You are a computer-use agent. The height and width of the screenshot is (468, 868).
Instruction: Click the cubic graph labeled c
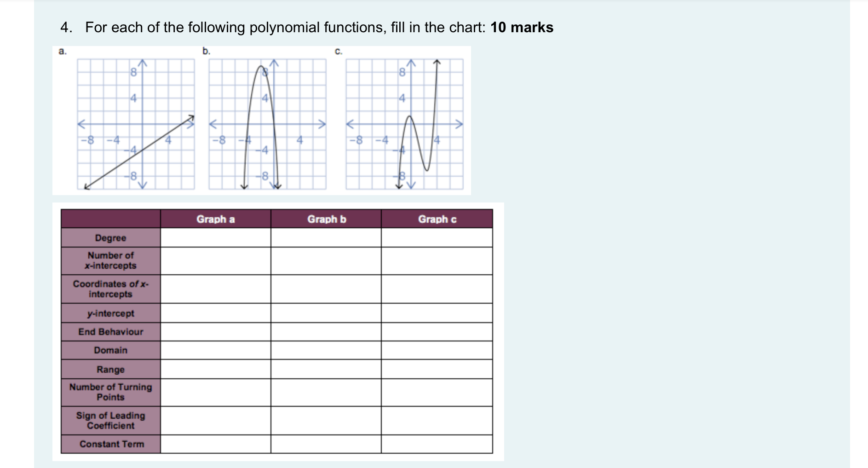[x=405, y=124]
